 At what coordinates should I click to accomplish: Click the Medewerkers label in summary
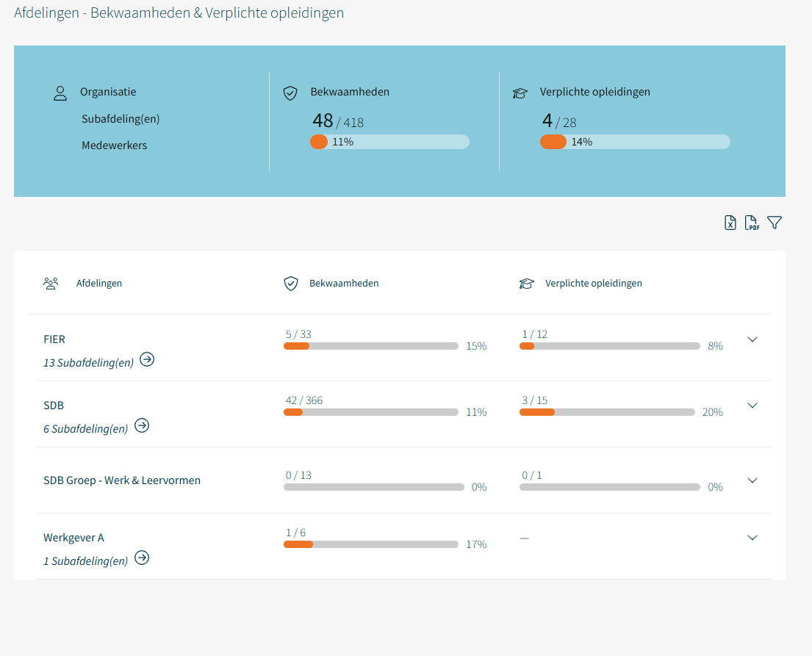(x=115, y=145)
